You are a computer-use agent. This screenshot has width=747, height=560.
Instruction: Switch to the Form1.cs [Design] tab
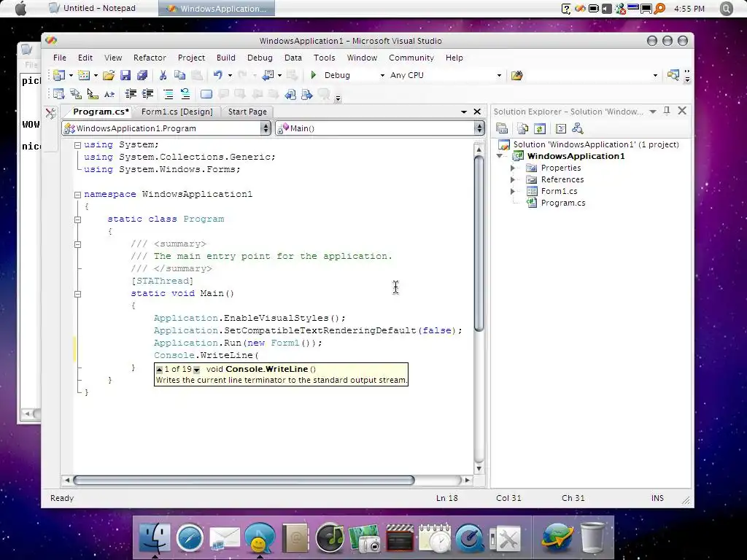pos(177,112)
